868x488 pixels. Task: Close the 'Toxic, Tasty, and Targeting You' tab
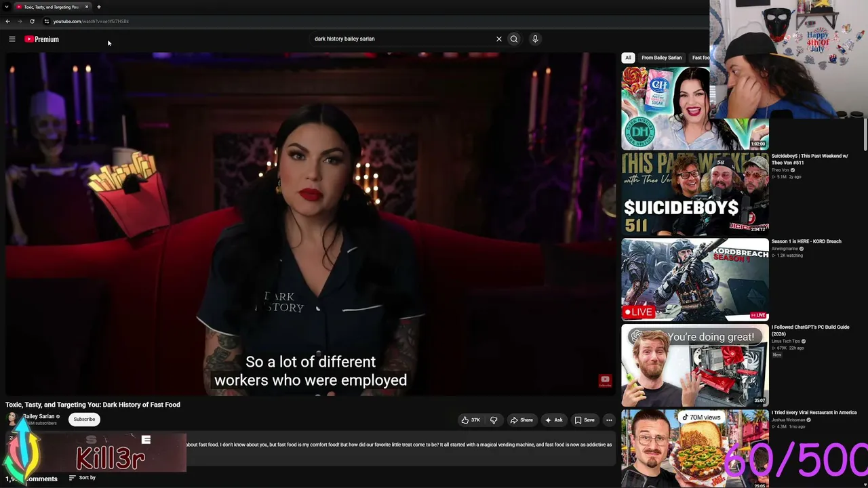tap(87, 7)
